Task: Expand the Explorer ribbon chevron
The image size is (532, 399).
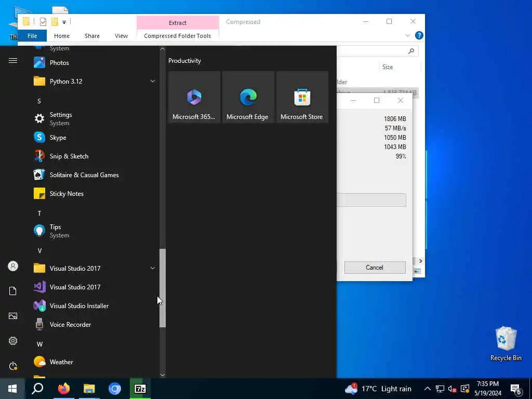Action: 407,36
